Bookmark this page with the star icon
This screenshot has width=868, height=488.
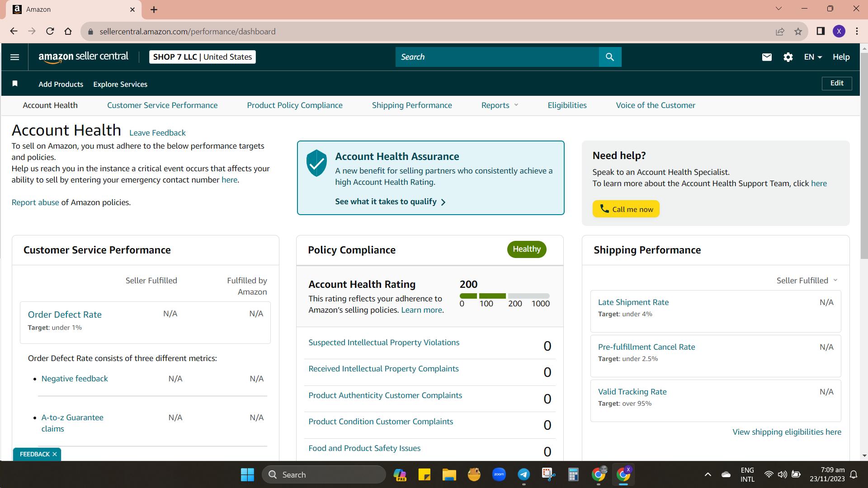tap(798, 31)
